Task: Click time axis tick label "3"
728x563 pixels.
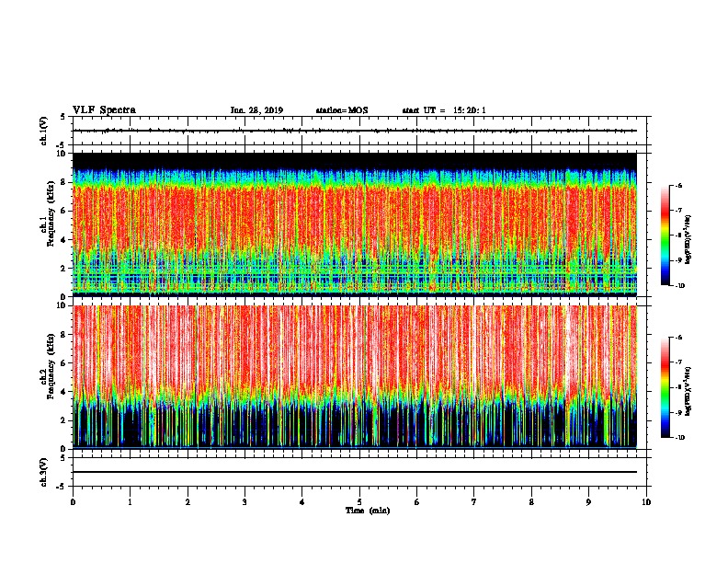Action: click(x=245, y=502)
